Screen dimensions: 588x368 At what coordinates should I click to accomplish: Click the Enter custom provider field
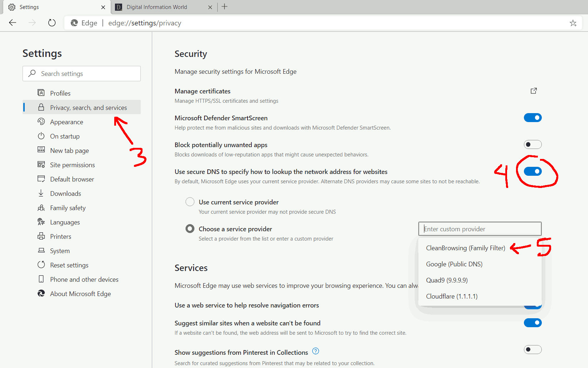point(479,229)
